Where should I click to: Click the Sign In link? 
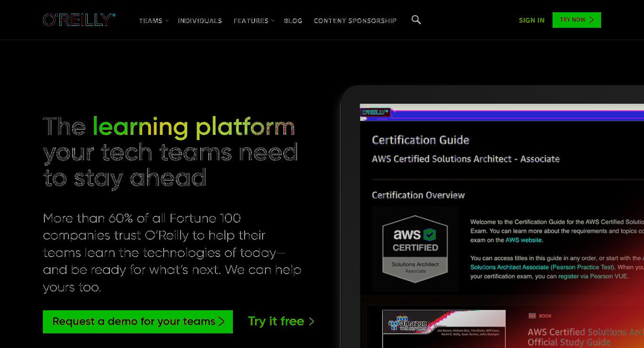[x=531, y=20]
